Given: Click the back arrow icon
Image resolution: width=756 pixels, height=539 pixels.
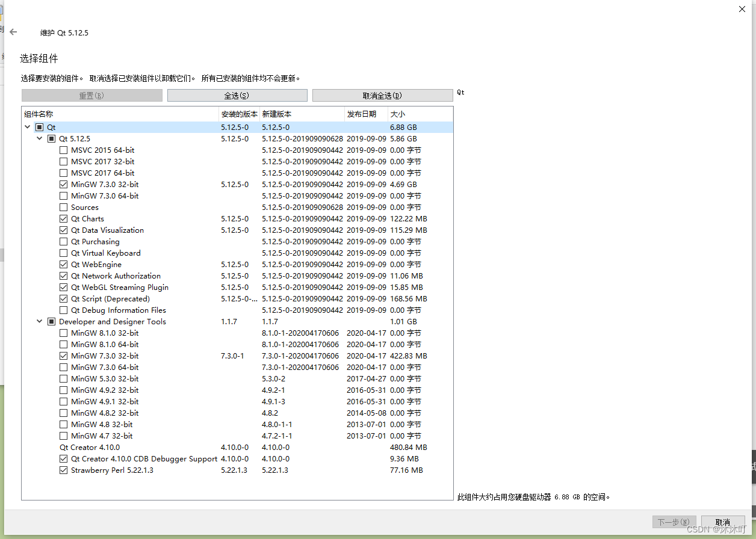Looking at the screenshot, I should (x=13, y=32).
